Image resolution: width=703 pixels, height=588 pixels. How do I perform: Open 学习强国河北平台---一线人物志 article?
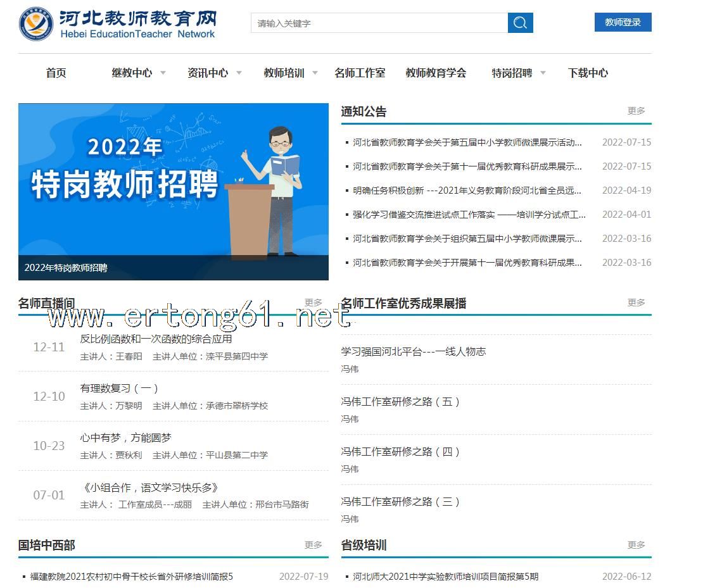[413, 351]
